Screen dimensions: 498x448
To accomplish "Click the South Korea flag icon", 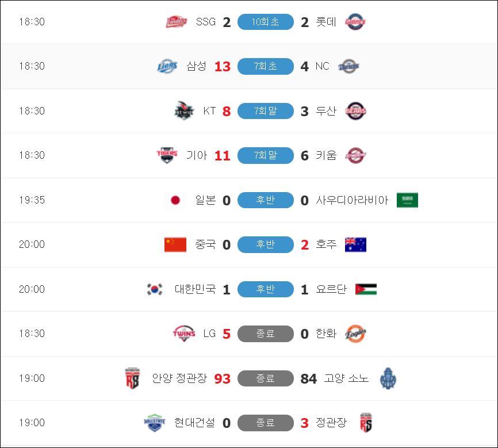I will click(x=155, y=289).
